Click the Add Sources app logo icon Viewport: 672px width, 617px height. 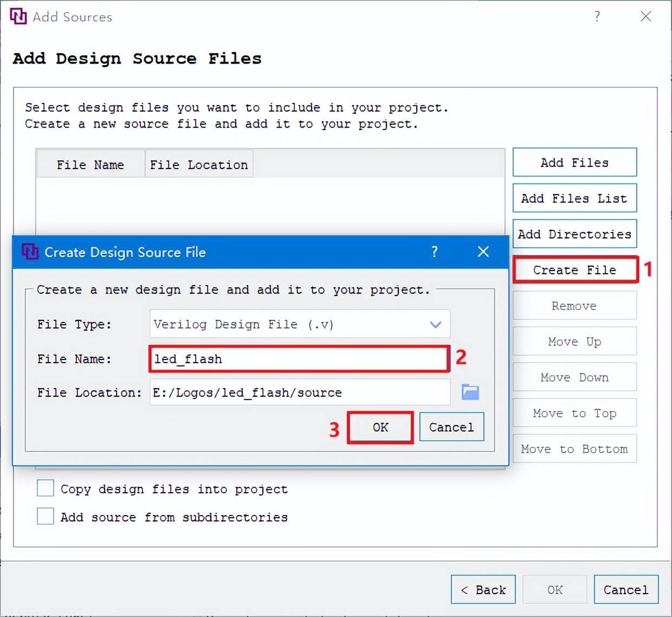tap(18, 16)
